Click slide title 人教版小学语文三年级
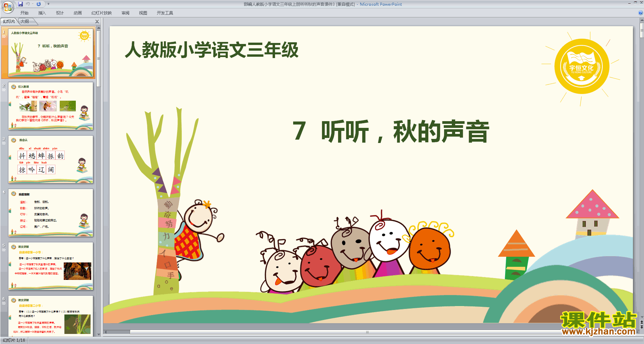 (x=212, y=50)
